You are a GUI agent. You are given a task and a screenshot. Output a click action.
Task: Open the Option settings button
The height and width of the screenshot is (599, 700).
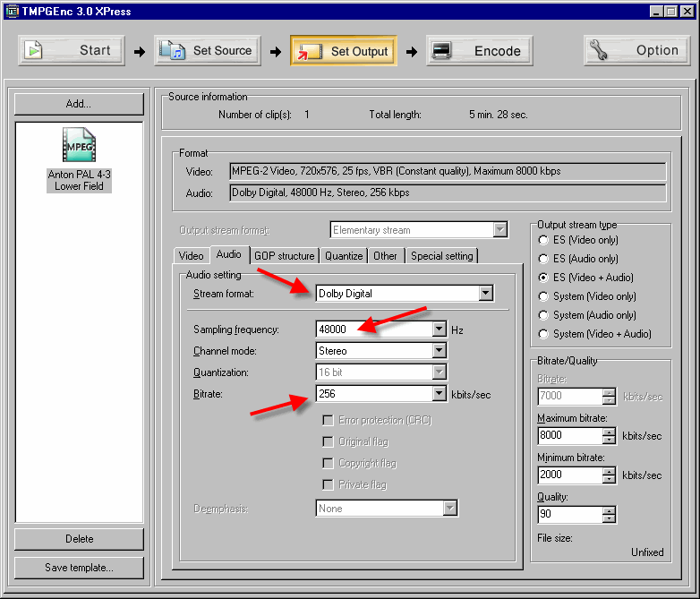coord(637,50)
